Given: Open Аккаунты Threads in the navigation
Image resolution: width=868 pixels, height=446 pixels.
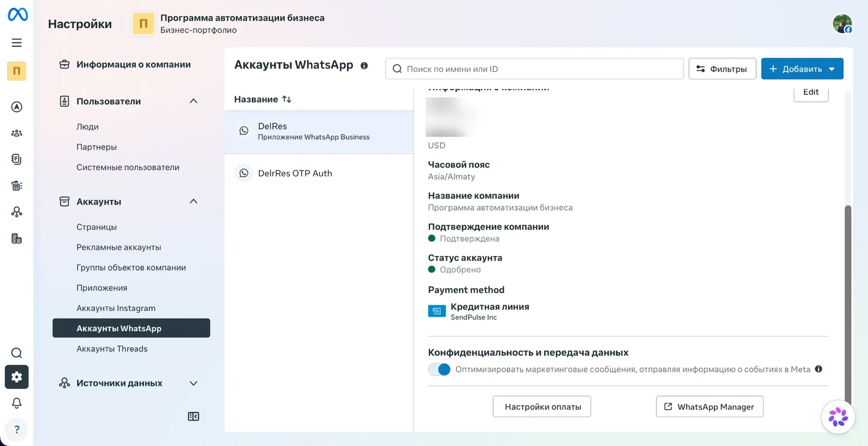Looking at the screenshot, I should coord(112,349).
